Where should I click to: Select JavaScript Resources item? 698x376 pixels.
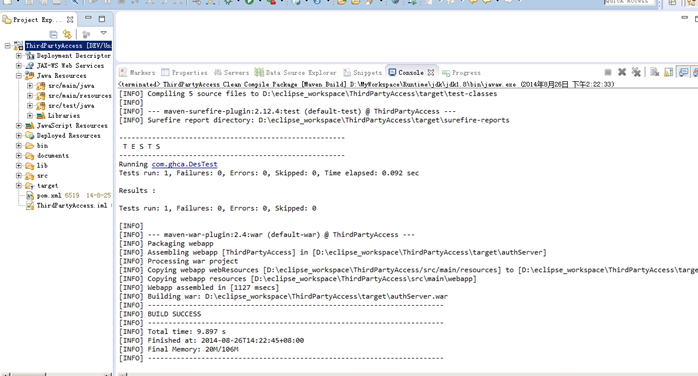72,125
